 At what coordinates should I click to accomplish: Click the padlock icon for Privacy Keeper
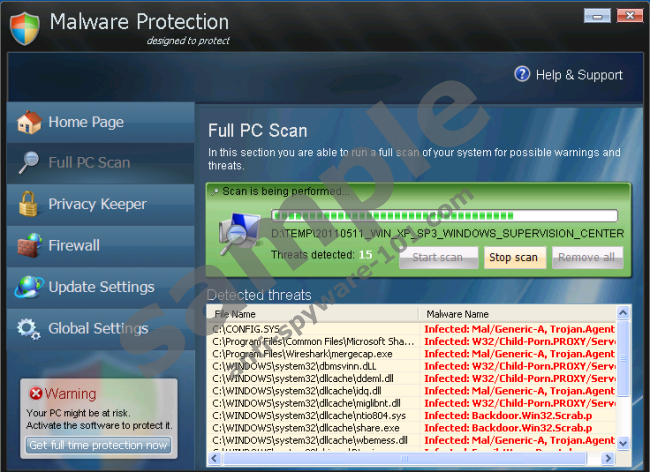(x=29, y=204)
